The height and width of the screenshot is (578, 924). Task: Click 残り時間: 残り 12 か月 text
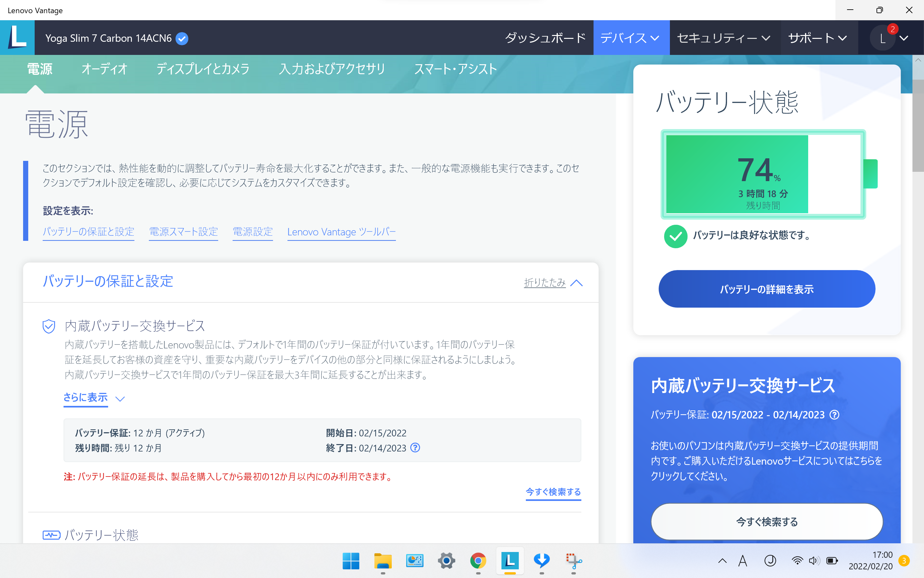click(x=118, y=448)
